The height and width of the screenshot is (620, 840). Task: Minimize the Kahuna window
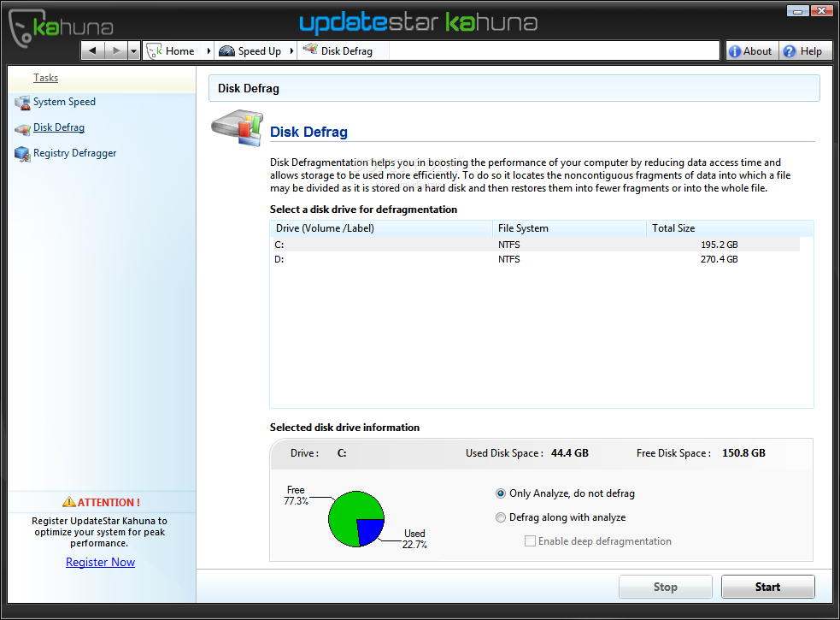click(x=797, y=11)
